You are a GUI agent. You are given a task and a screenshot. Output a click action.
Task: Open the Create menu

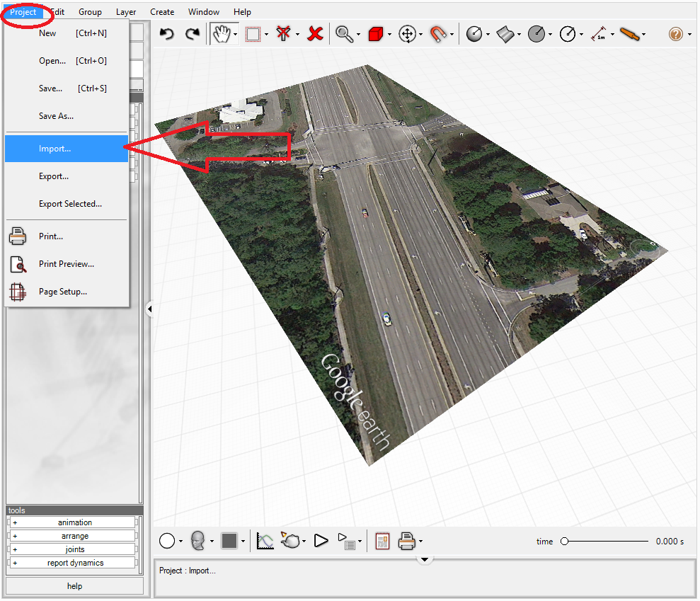[x=162, y=12]
